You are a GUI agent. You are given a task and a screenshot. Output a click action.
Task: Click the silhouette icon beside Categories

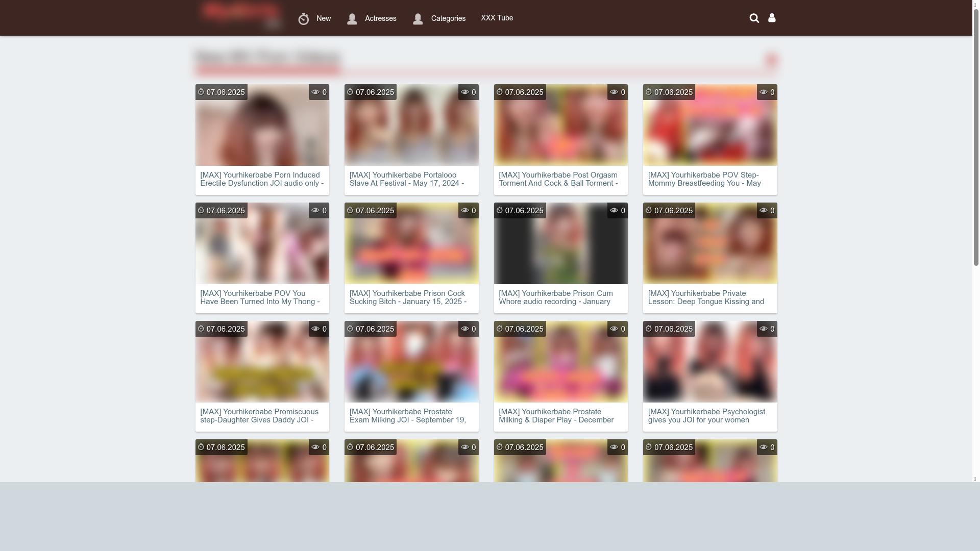[x=418, y=19]
